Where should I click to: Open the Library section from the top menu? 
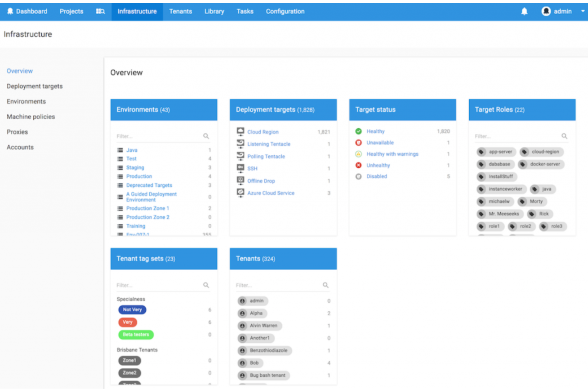214,11
